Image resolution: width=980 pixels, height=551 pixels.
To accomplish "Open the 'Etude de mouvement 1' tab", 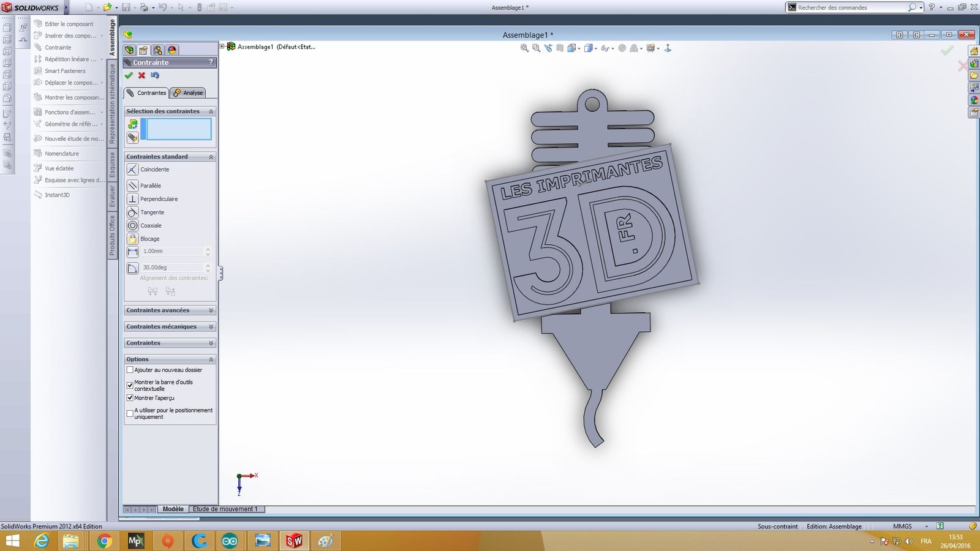I will tap(226, 509).
